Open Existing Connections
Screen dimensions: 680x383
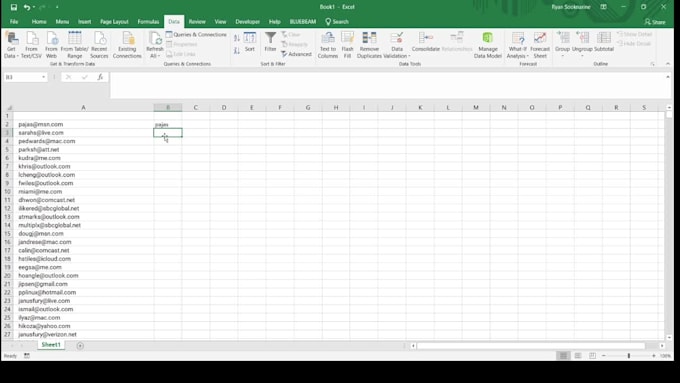point(127,45)
